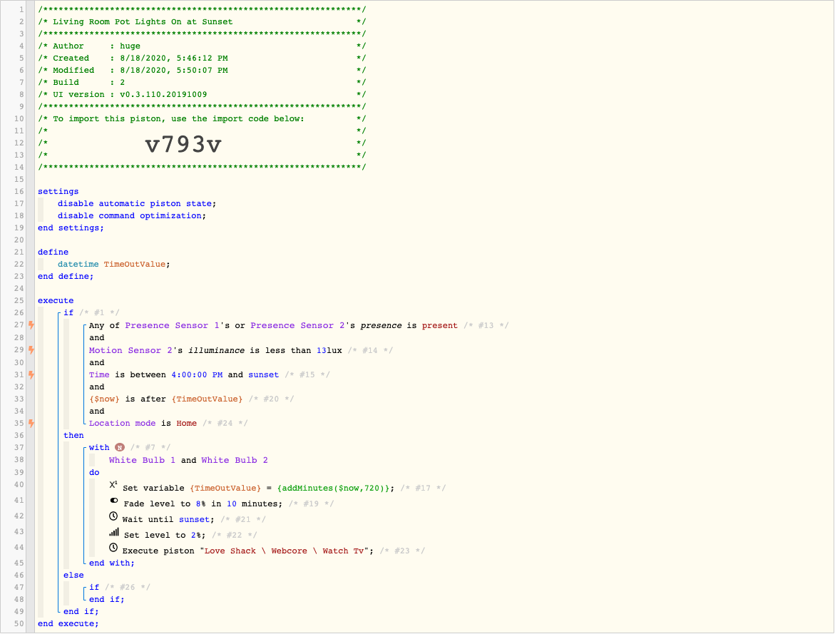Click 'end execute;' line
840x634 pixels.
(x=68, y=624)
